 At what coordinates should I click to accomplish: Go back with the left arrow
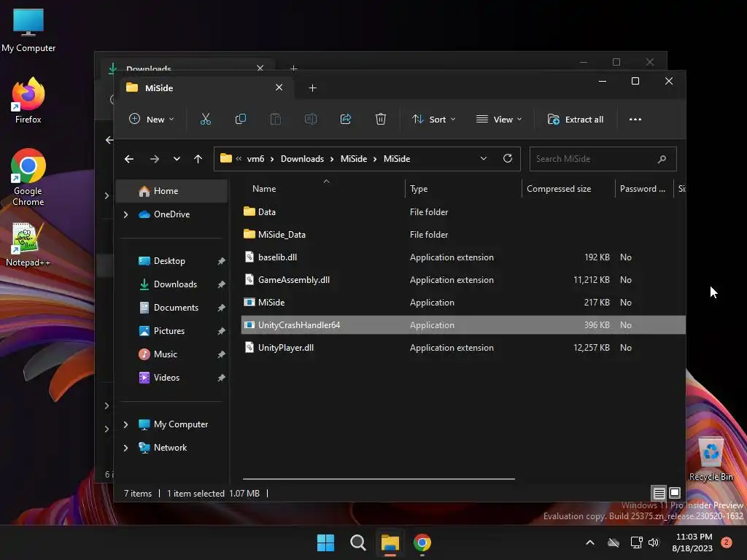129,159
